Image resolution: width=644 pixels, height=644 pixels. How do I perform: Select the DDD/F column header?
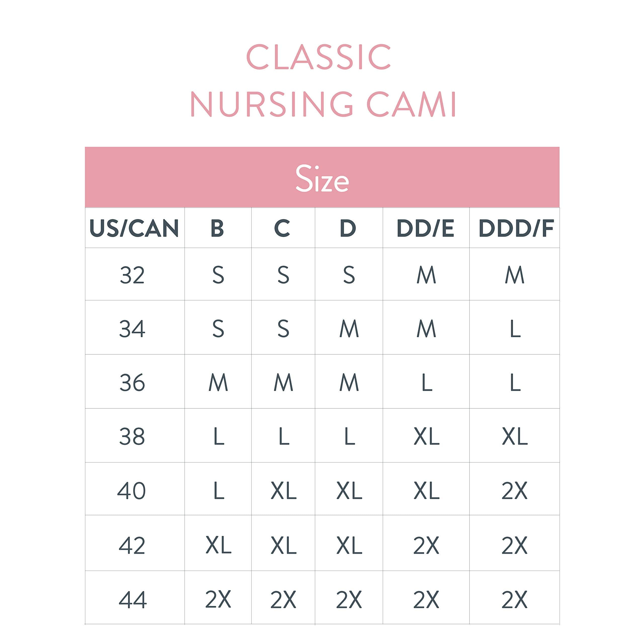516,229
